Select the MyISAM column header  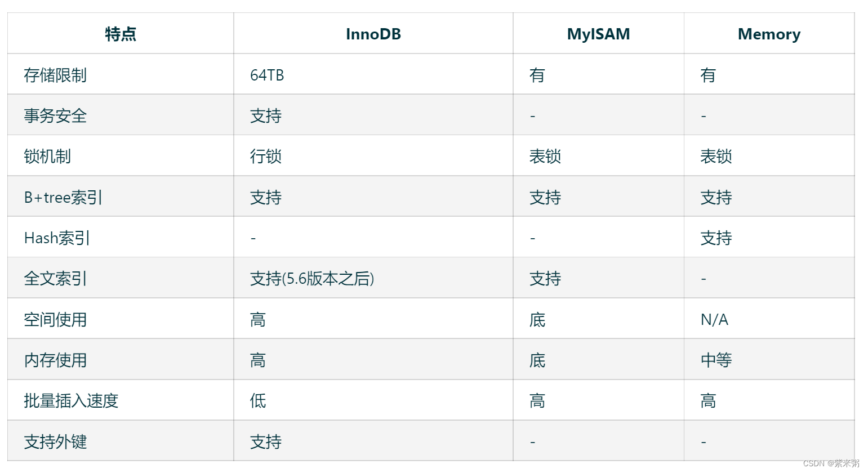(598, 34)
